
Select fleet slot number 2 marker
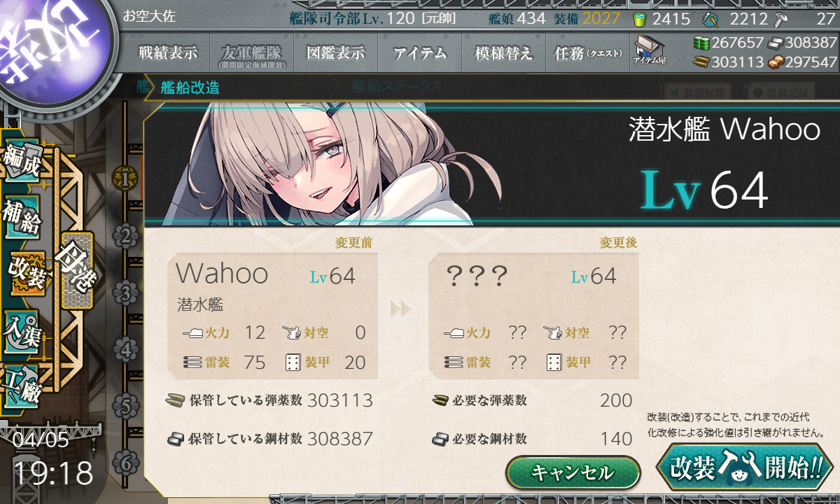coord(125,236)
